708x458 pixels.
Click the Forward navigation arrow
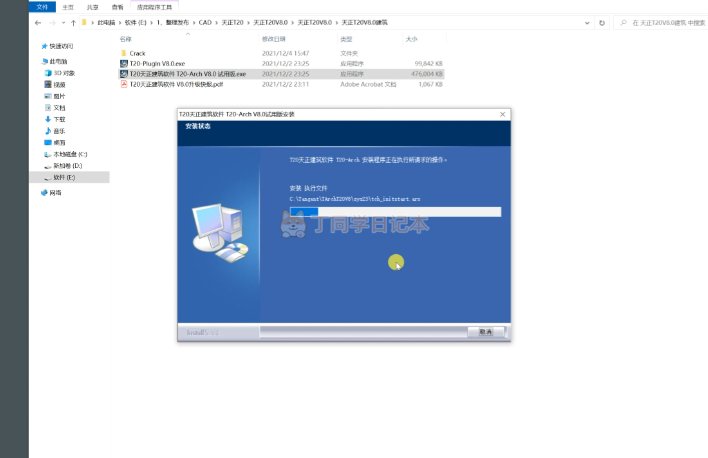[x=52, y=23]
